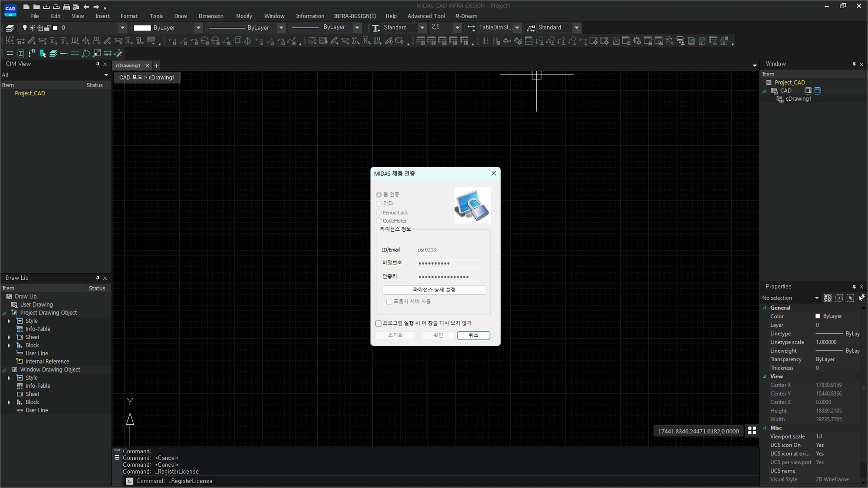This screenshot has width=868, height=488.
Task: Click the 확인 button in dialog
Action: coord(438,335)
